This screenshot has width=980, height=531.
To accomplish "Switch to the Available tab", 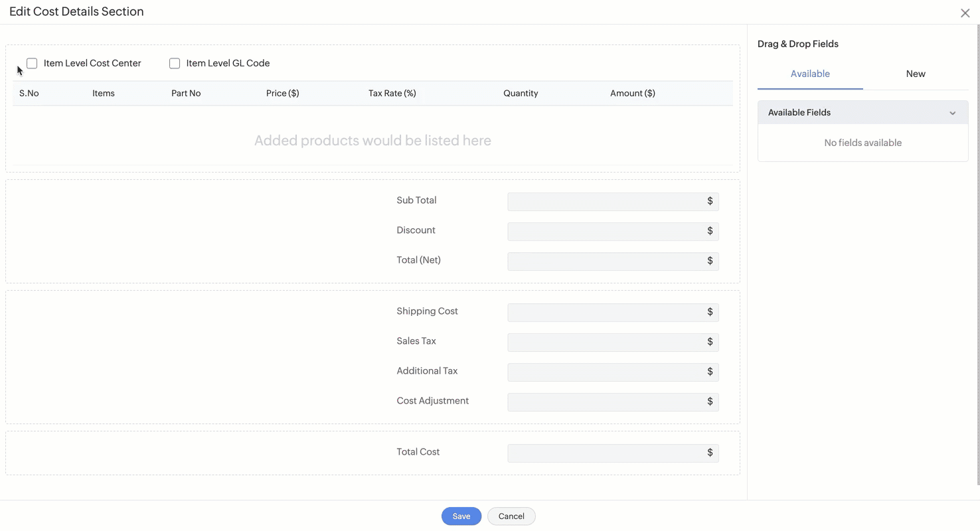I will (810, 74).
